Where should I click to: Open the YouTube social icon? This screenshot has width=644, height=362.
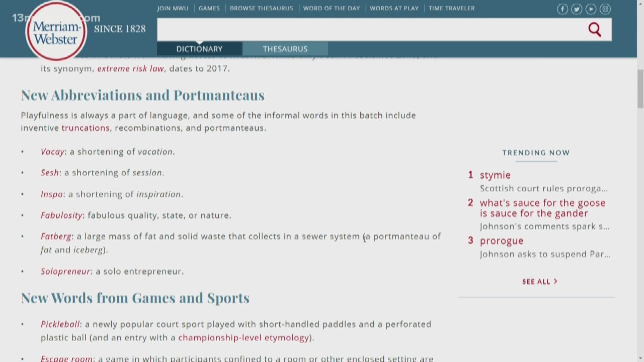[591, 9]
